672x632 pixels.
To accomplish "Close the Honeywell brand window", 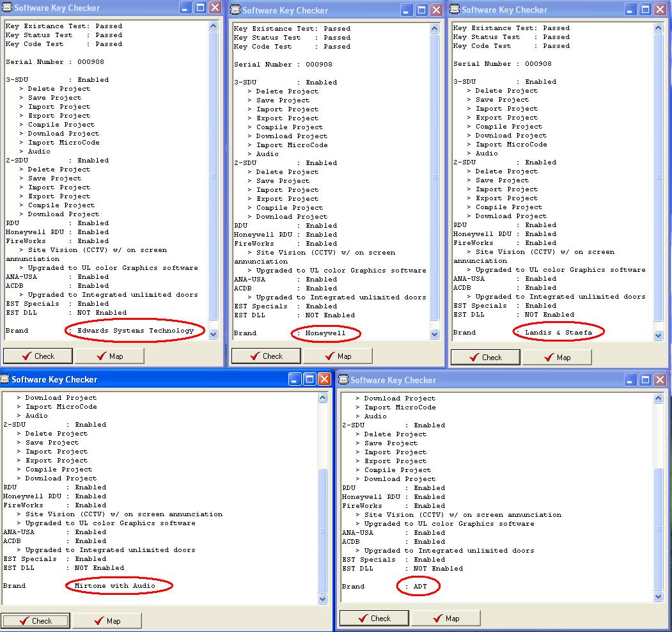I will [436, 10].
